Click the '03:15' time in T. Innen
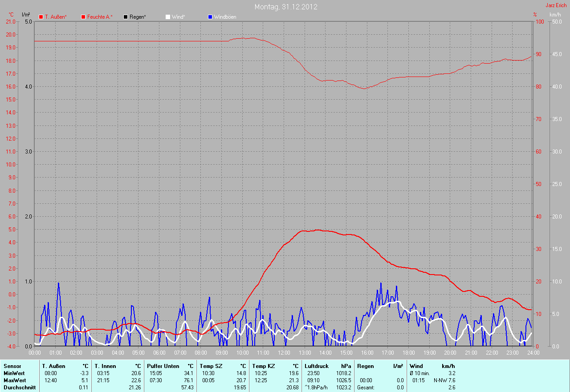The height and width of the screenshot is (392, 570). [103, 373]
